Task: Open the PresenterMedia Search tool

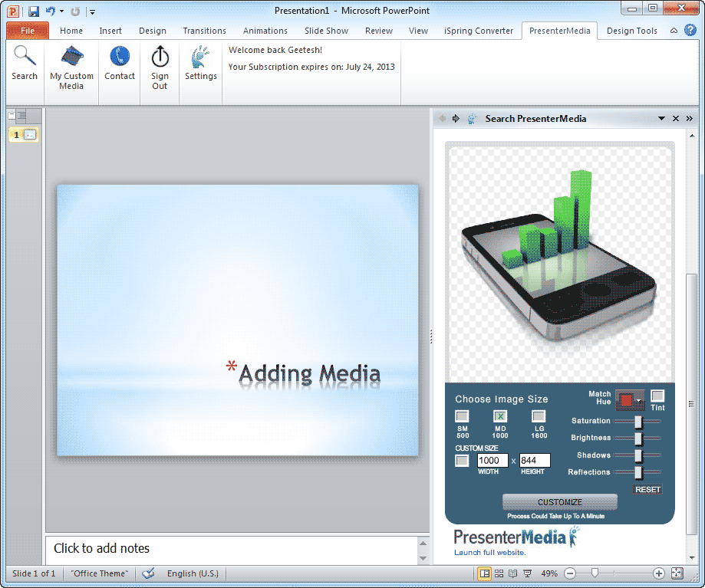Action: pos(25,64)
